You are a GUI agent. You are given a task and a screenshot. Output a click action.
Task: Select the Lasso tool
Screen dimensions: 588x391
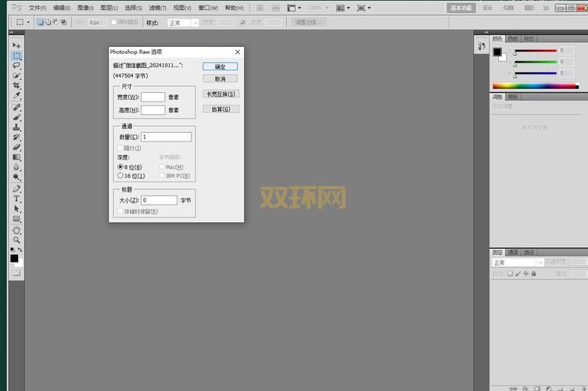pyautogui.click(x=16, y=66)
